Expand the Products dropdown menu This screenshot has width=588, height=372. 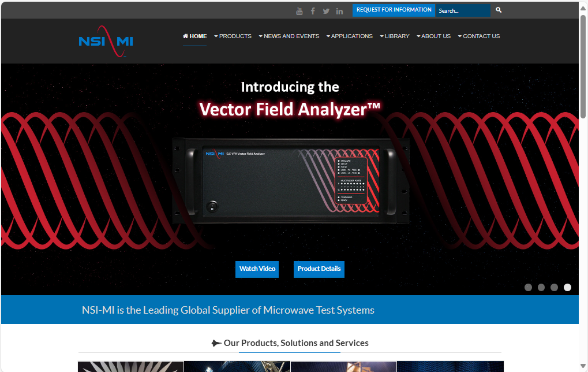pyautogui.click(x=233, y=36)
